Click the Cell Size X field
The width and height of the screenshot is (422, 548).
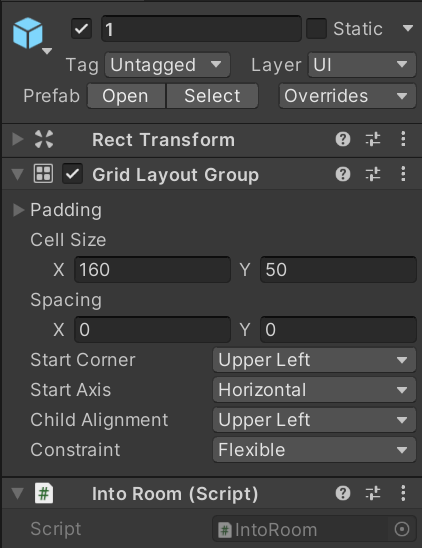[x=152, y=270]
